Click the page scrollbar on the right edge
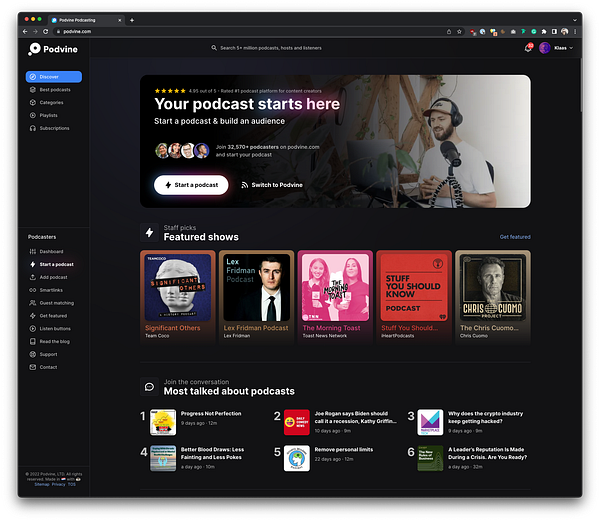 click(x=580, y=86)
